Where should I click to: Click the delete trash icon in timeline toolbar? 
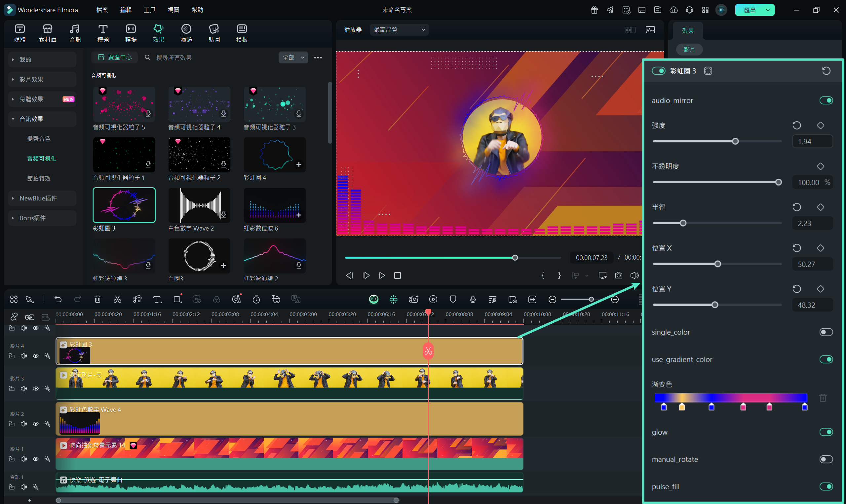pyautogui.click(x=97, y=299)
